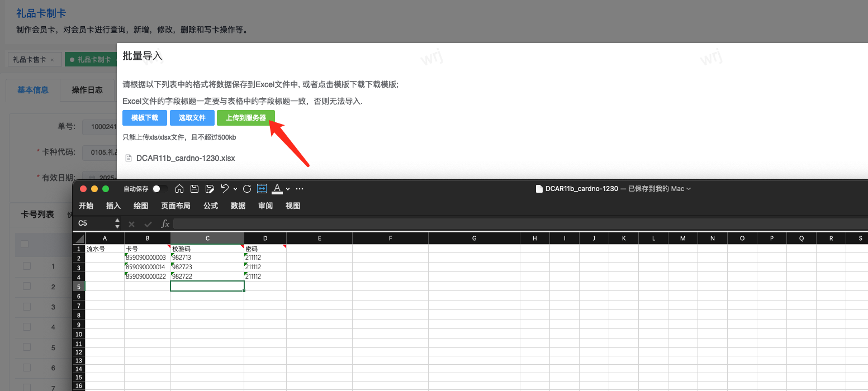Select cell containing 982713
Viewport: 868px width, 391px height.
tap(207, 258)
